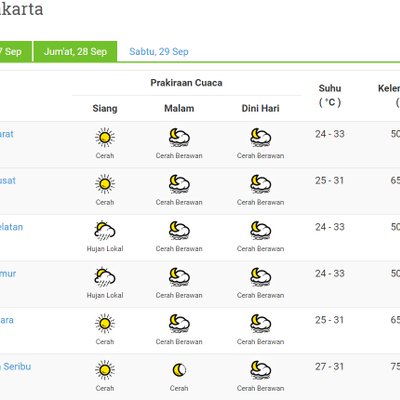Image resolution: width=400 pixels, height=400 pixels.
Task: Click temperature 24 - 33 in first row
Action: pyautogui.click(x=330, y=134)
